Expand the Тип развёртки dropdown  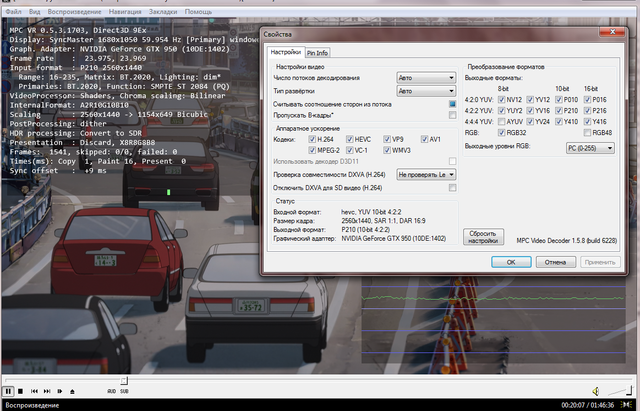[x=426, y=91]
